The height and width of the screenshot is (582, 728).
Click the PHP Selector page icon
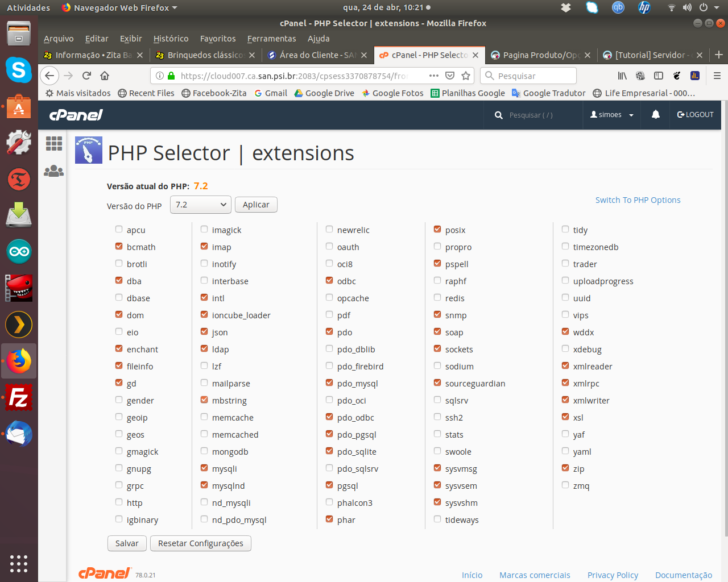(x=89, y=150)
